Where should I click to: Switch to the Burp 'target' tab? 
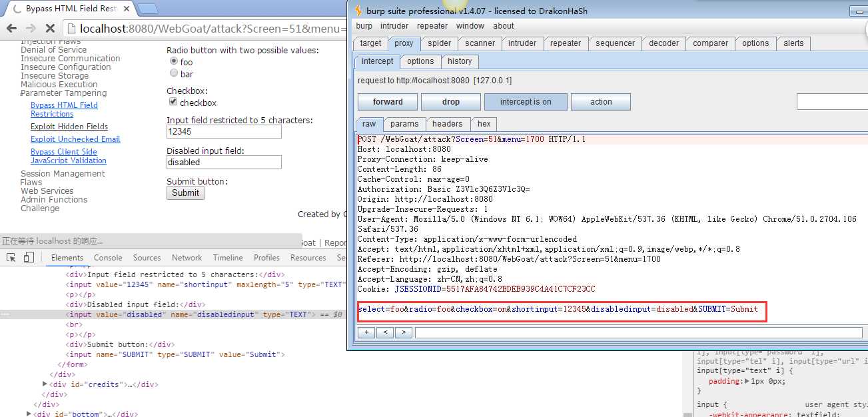371,43
